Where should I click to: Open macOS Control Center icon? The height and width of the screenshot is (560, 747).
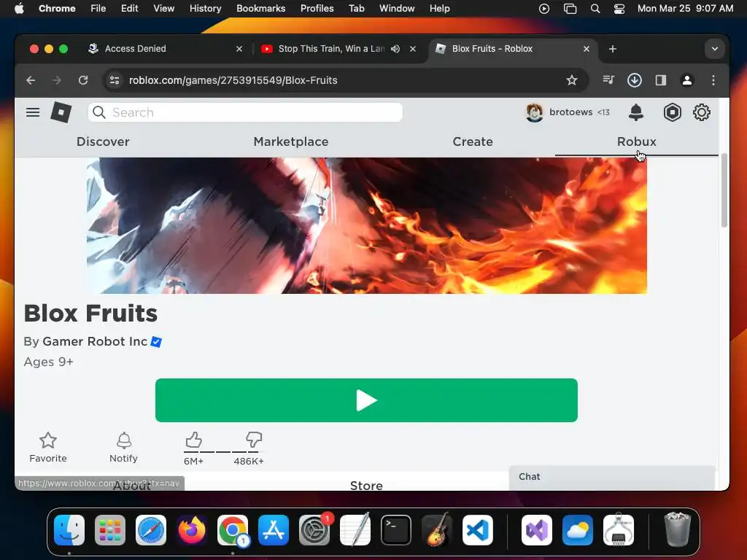coord(619,9)
